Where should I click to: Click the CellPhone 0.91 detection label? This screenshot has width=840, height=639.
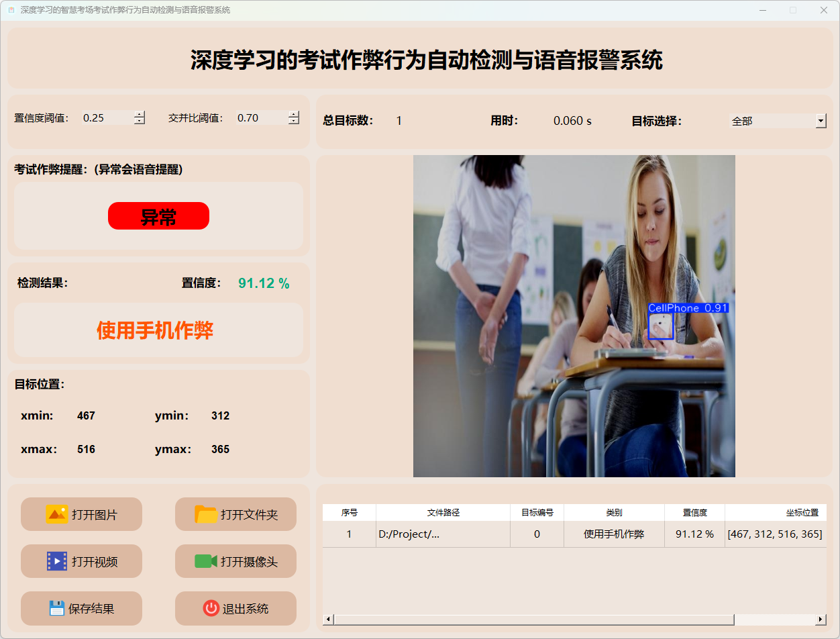(x=688, y=308)
